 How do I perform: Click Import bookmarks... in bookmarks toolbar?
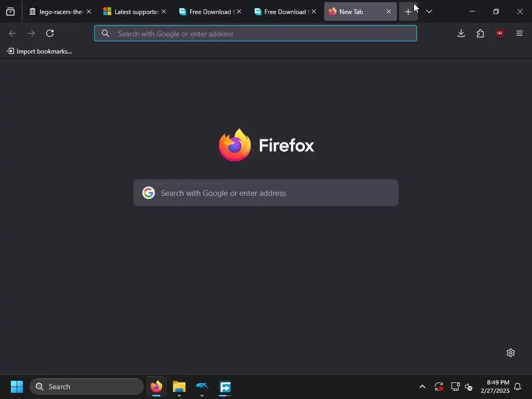[x=39, y=51]
